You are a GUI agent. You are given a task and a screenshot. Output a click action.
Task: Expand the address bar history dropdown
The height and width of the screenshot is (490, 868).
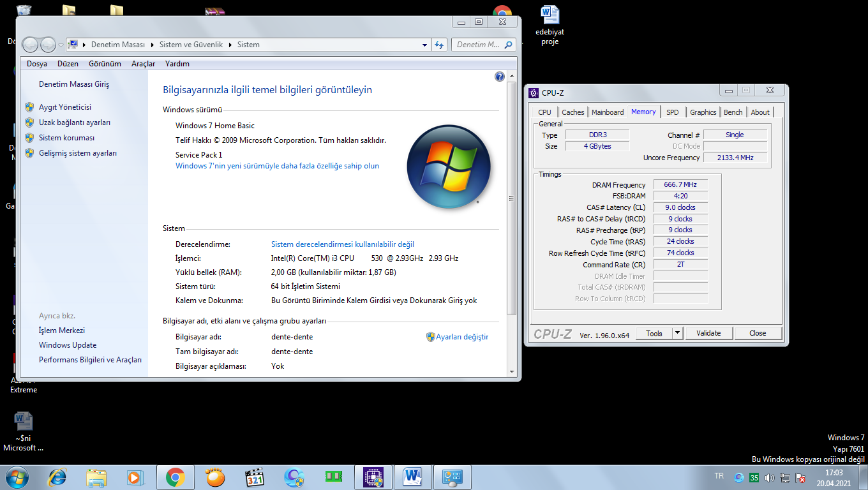point(424,45)
